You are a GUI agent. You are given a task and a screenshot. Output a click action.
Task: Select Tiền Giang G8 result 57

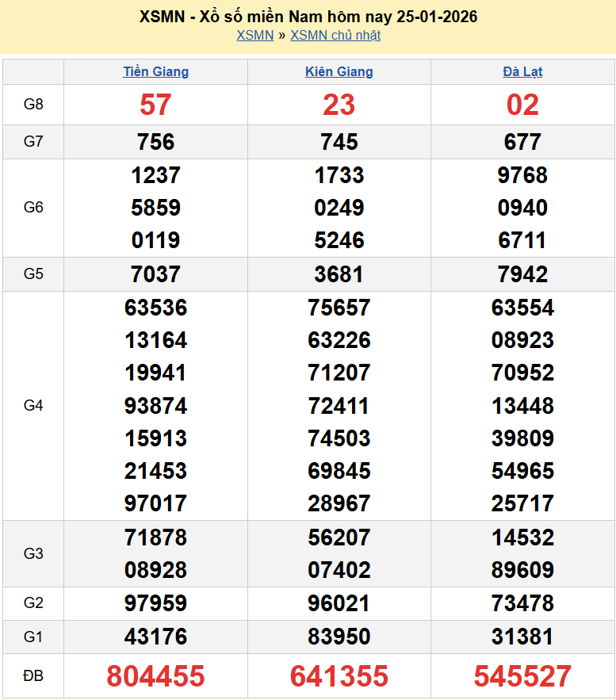point(155,105)
